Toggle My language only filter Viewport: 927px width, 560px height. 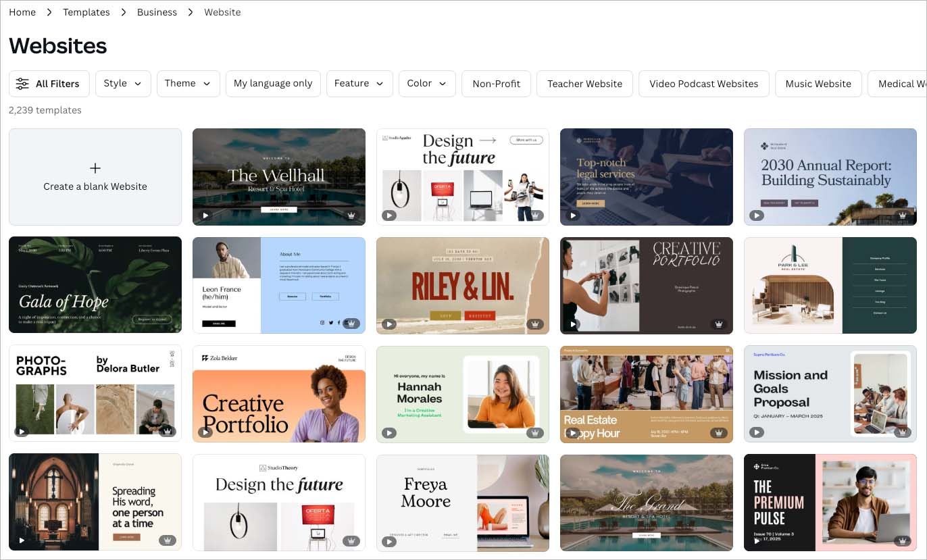[x=273, y=84]
